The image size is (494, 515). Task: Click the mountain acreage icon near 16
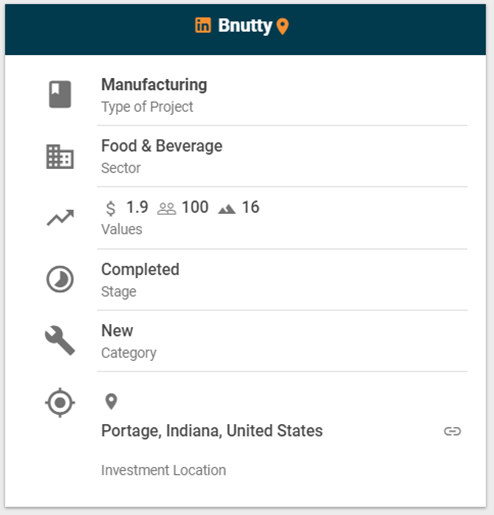[227, 209]
